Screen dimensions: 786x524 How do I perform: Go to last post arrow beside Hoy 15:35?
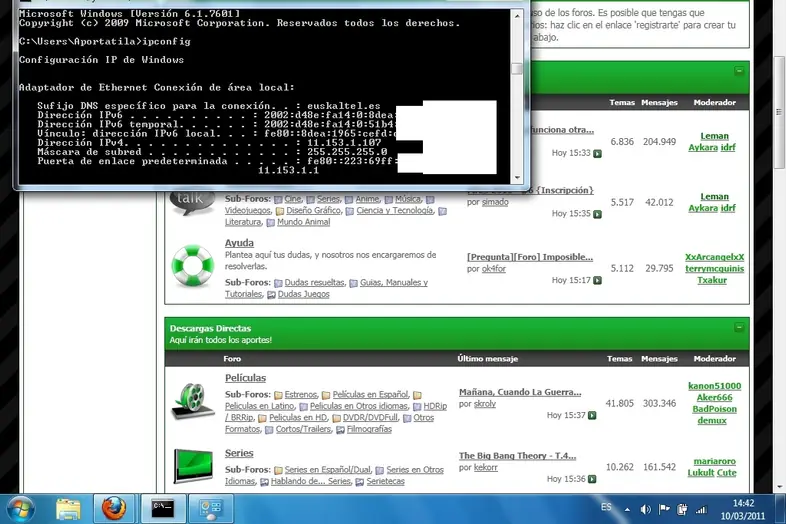point(598,214)
